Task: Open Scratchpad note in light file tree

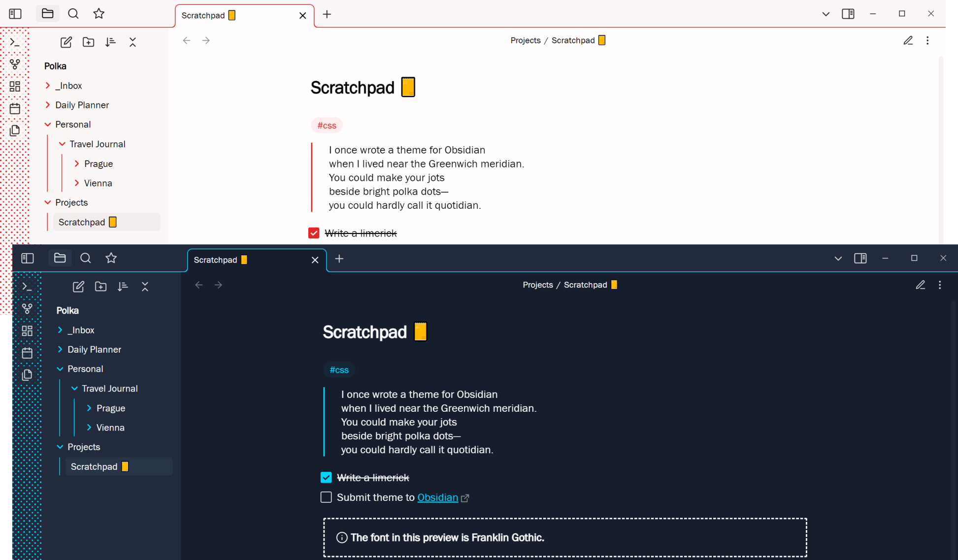Action: pyautogui.click(x=106, y=222)
